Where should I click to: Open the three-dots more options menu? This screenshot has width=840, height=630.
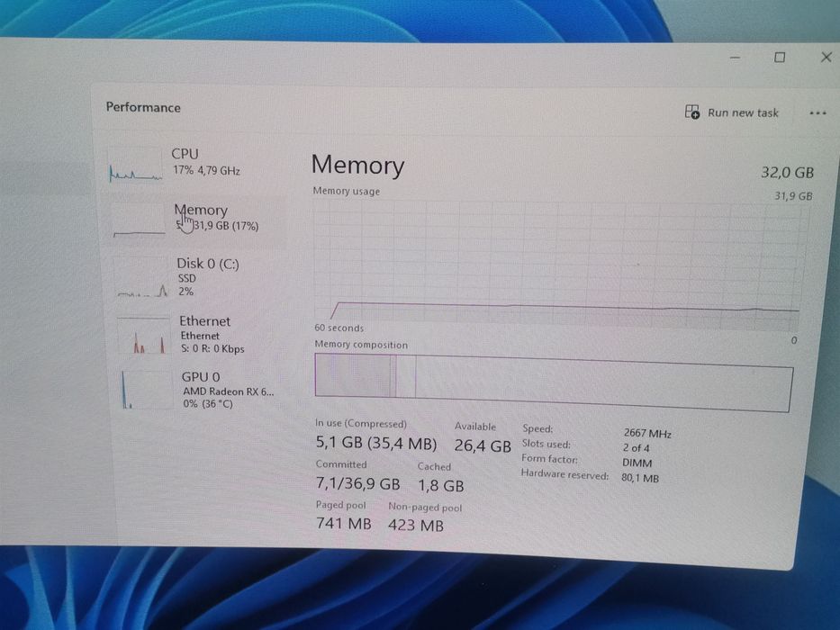point(817,113)
